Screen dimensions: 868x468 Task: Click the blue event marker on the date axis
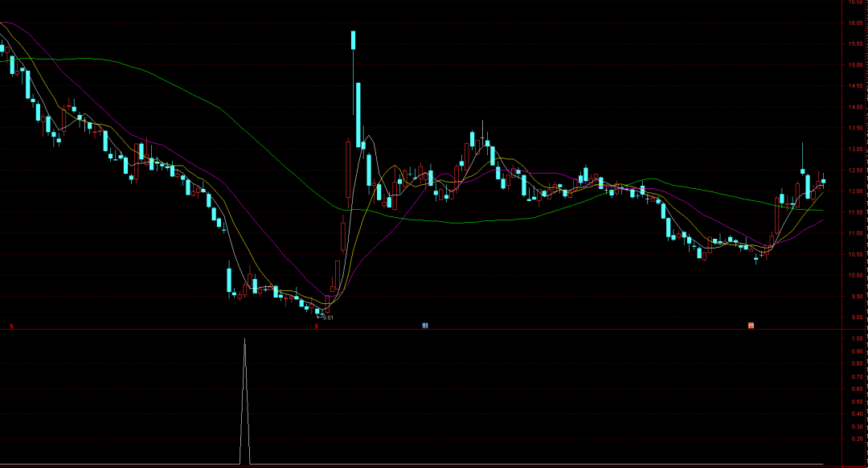coord(425,326)
